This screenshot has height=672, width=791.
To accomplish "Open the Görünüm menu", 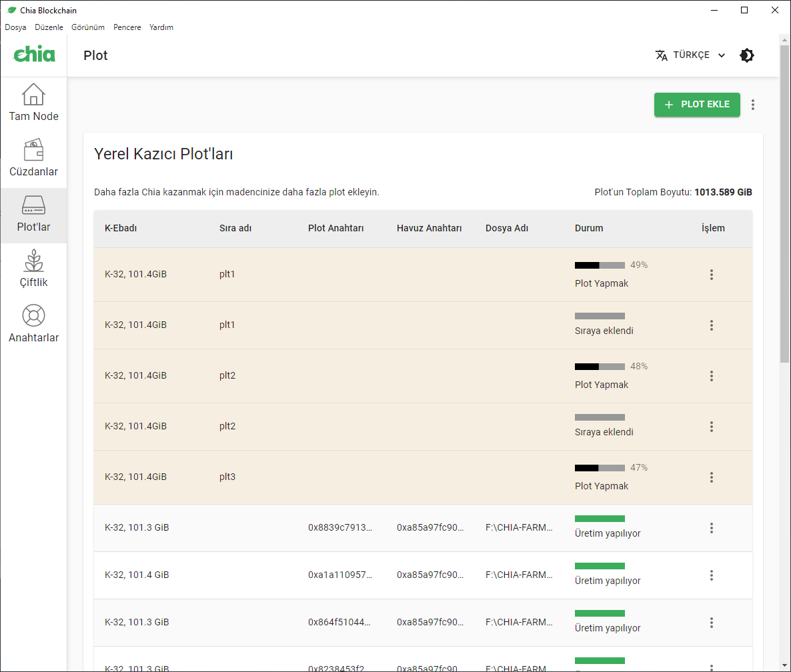I will point(88,27).
